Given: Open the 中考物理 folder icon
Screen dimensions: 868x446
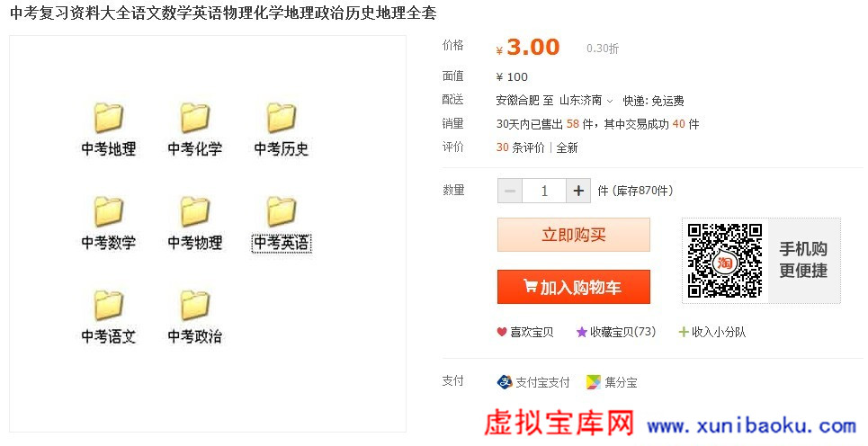Looking at the screenshot, I should [x=195, y=212].
